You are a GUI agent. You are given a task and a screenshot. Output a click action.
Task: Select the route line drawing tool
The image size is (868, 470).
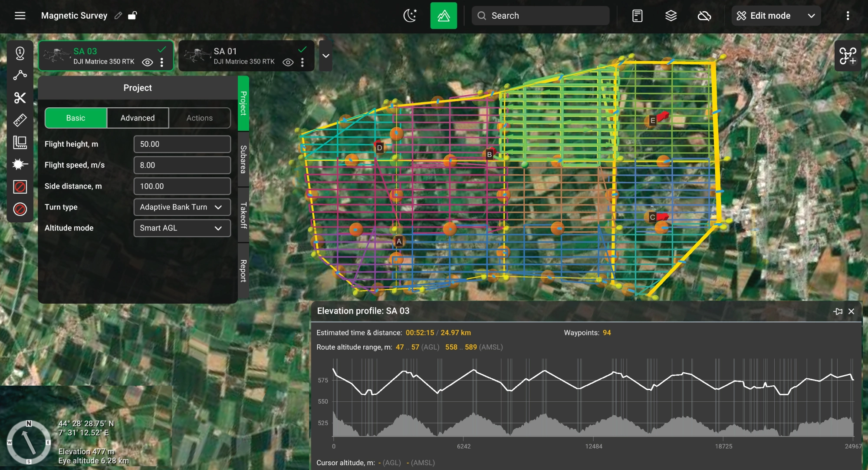[20, 75]
